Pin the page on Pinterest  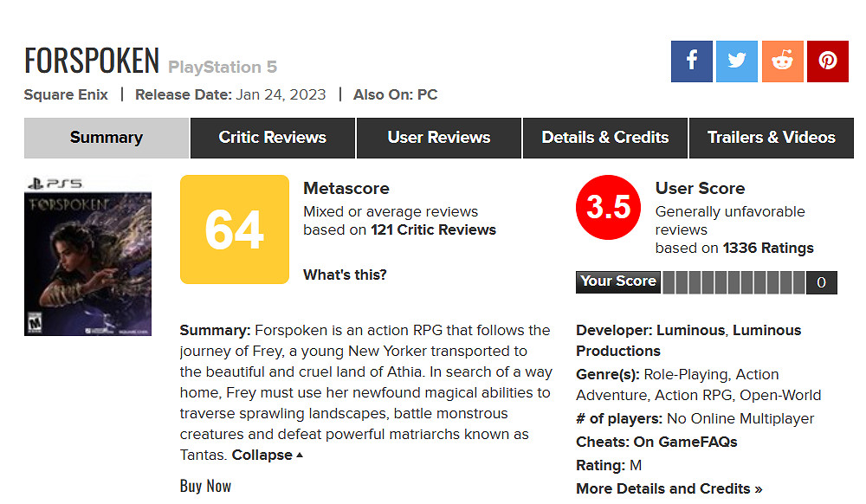point(828,61)
